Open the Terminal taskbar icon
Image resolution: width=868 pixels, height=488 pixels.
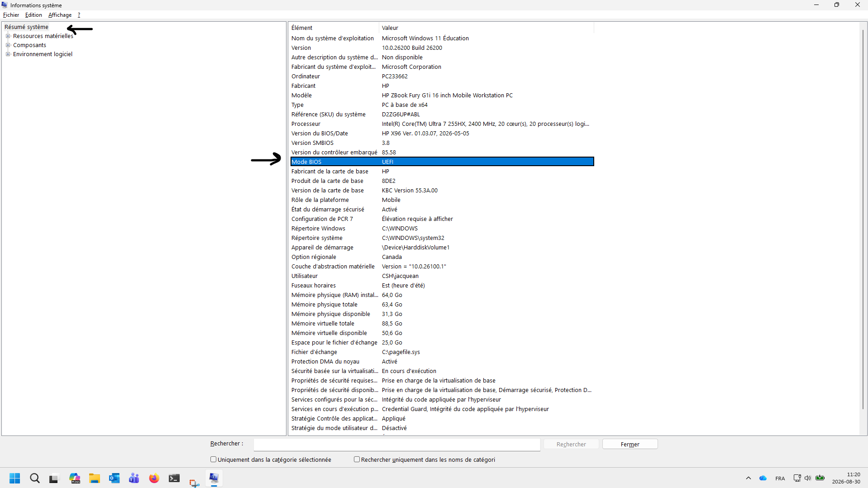pyautogui.click(x=174, y=478)
